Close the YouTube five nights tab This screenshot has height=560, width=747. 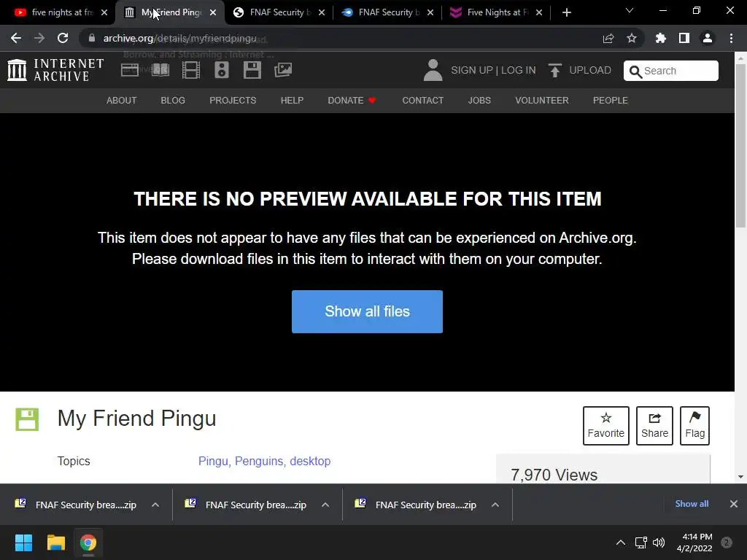coord(104,12)
